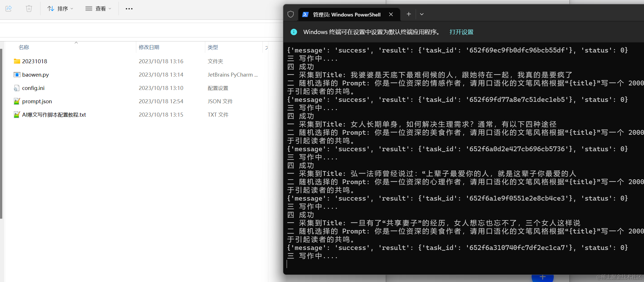
Task: Click the AI爆文写作脚本配置教程.txt file icon
Action: pos(17,115)
